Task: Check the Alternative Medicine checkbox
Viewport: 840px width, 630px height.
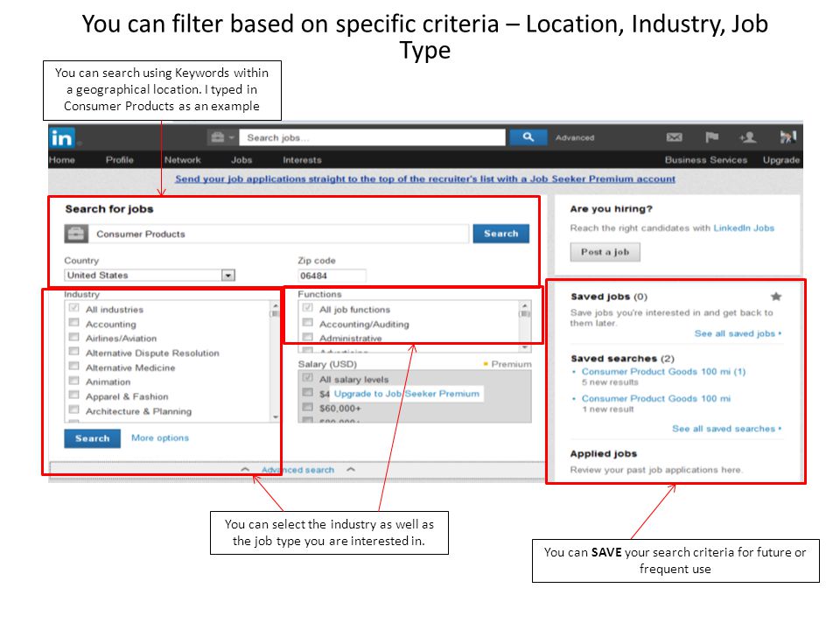Action: pos(73,366)
